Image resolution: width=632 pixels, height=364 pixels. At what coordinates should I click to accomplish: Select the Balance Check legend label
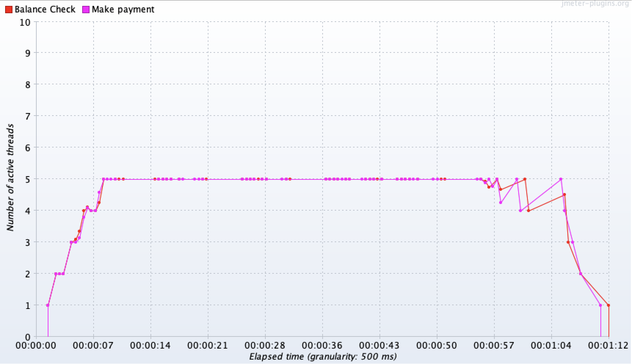(x=46, y=9)
